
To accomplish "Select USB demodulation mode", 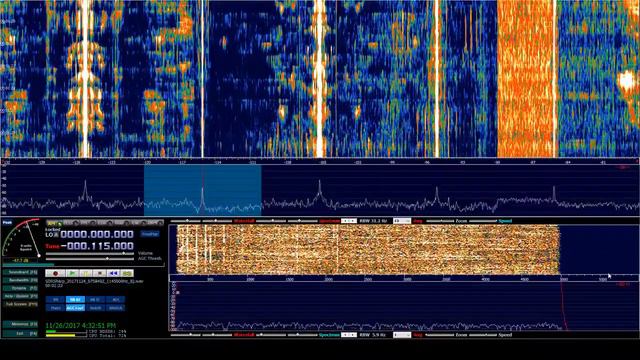I will 121,223.
